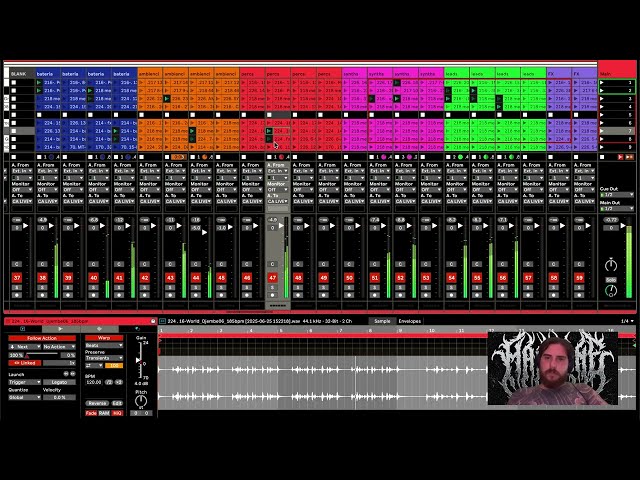Click the Reverse button
The height and width of the screenshot is (480, 640).
tap(97, 403)
